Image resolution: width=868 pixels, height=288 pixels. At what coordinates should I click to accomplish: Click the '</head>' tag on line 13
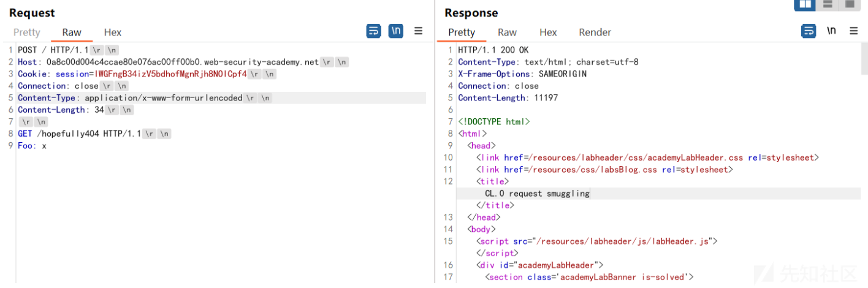484,218
